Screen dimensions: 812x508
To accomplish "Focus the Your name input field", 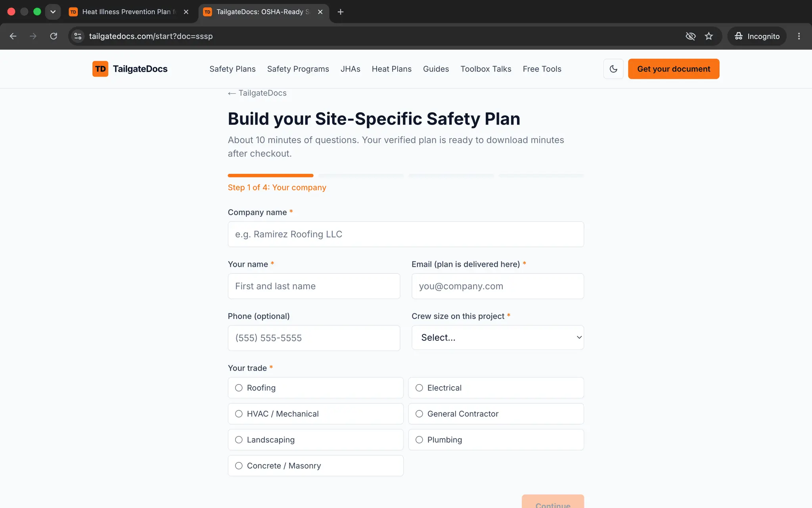I will coord(314,286).
